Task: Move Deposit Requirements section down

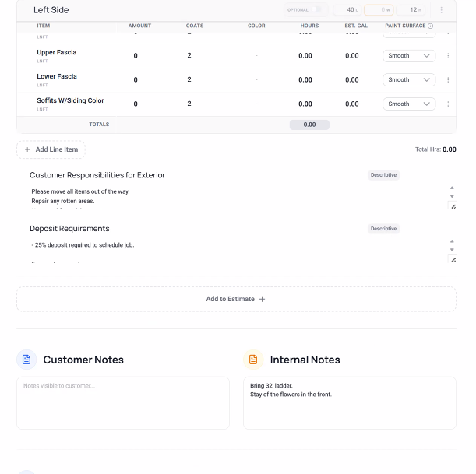Action: click(x=452, y=250)
